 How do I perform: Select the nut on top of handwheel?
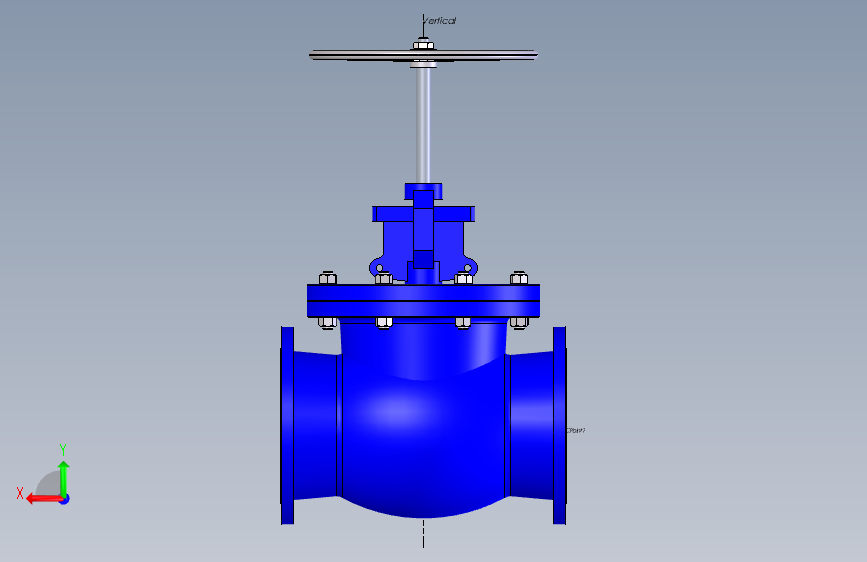[423, 44]
